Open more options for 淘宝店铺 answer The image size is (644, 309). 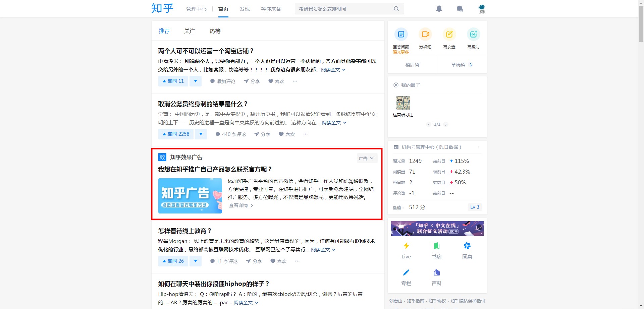[295, 81]
